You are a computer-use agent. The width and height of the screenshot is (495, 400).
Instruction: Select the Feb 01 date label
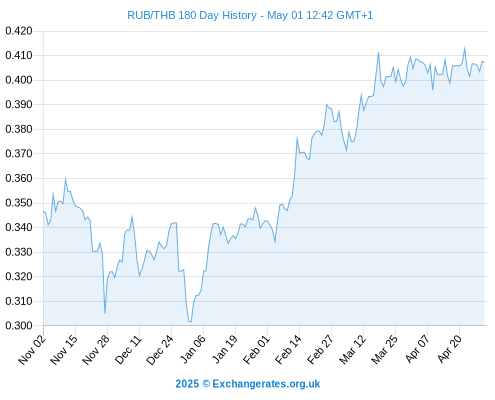[256, 349]
